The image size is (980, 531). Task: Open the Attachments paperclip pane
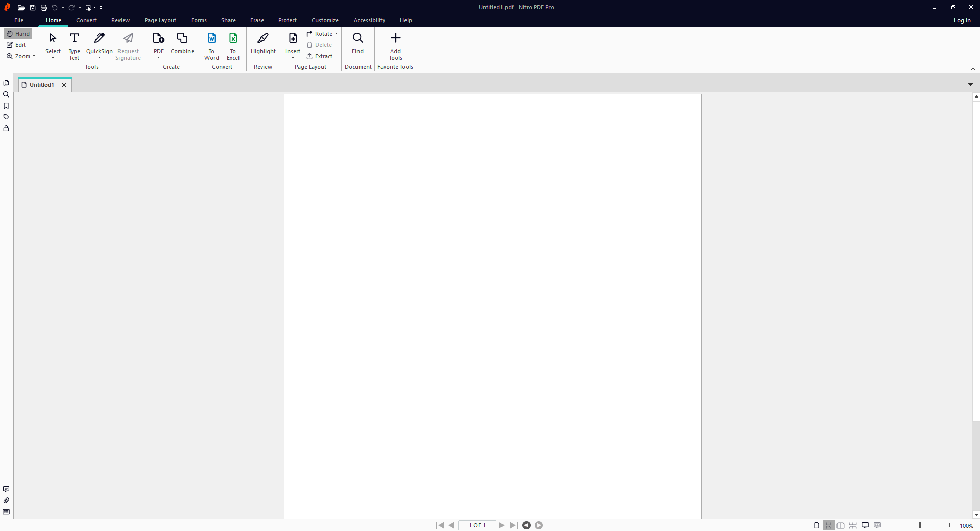pos(6,500)
